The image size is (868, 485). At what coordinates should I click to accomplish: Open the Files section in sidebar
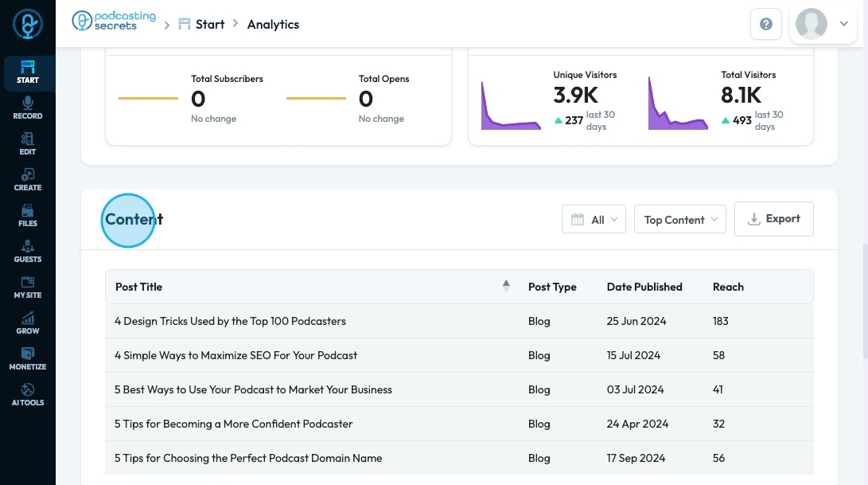pyautogui.click(x=28, y=216)
